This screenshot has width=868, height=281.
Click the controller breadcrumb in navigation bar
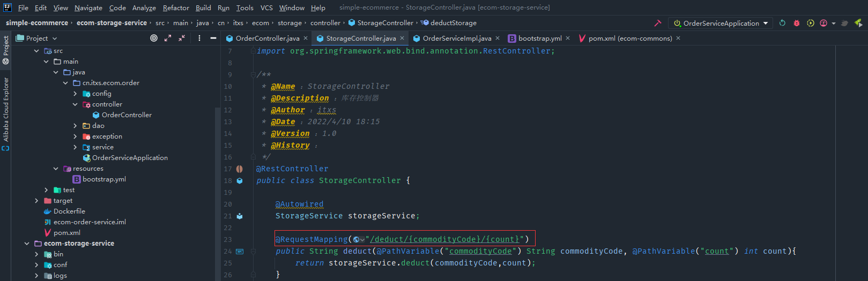pos(325,23)
